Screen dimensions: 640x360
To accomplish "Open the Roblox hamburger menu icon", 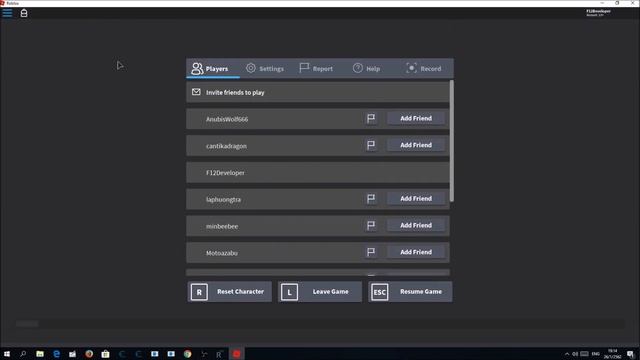I will (7, 13).
